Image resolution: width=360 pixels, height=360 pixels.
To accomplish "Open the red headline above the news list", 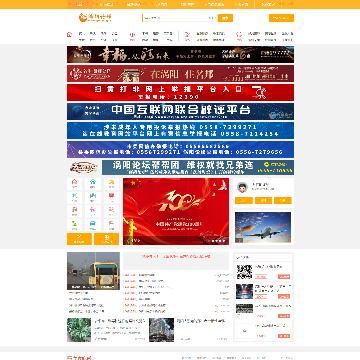I will pos(176,257).
